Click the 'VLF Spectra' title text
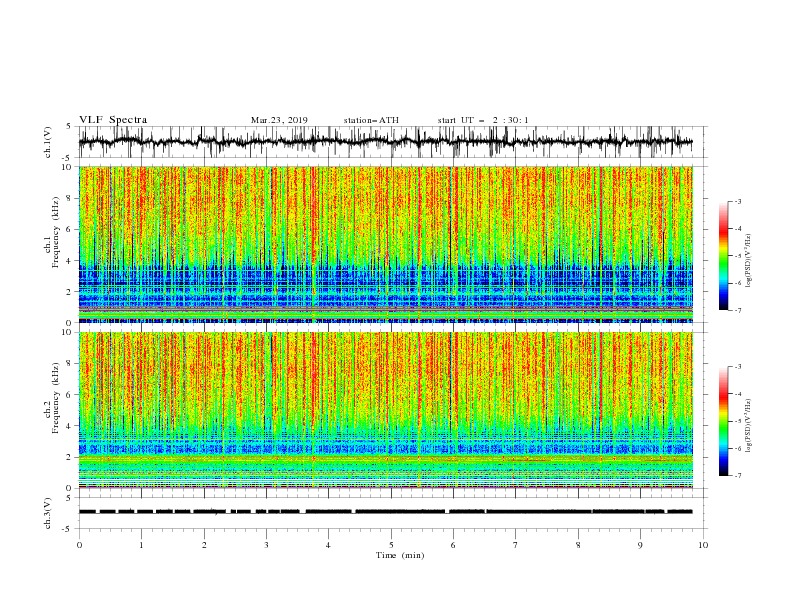The image size is (792, 612). tap(113, 120)
